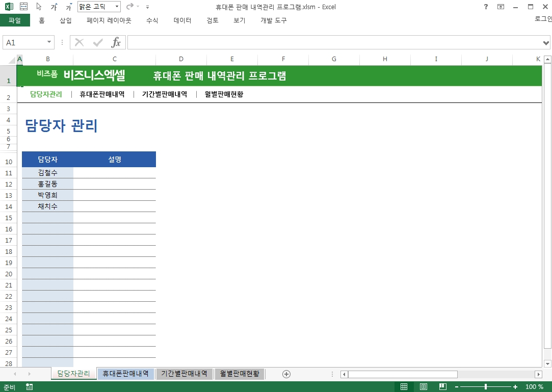Select the cell containing 홍길동
552x392 pixels.
pos(47,184)
